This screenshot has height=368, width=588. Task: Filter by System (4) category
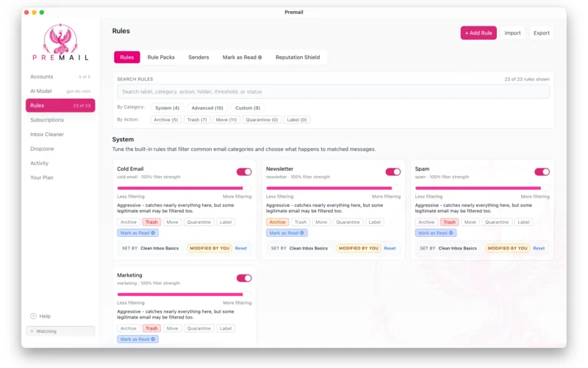click(168, 107)
